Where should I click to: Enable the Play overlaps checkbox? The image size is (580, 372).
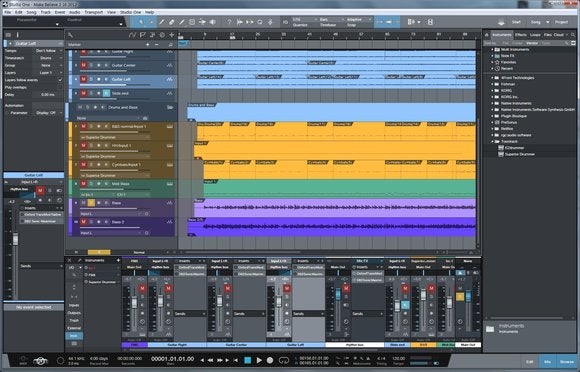[x=60, y=88]
